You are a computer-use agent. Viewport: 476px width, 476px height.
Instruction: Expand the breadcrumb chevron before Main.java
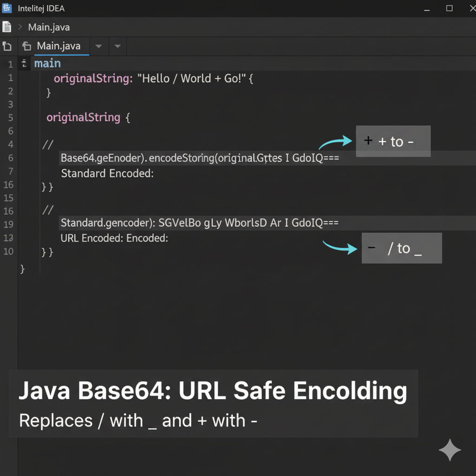[x=20, y=26]
